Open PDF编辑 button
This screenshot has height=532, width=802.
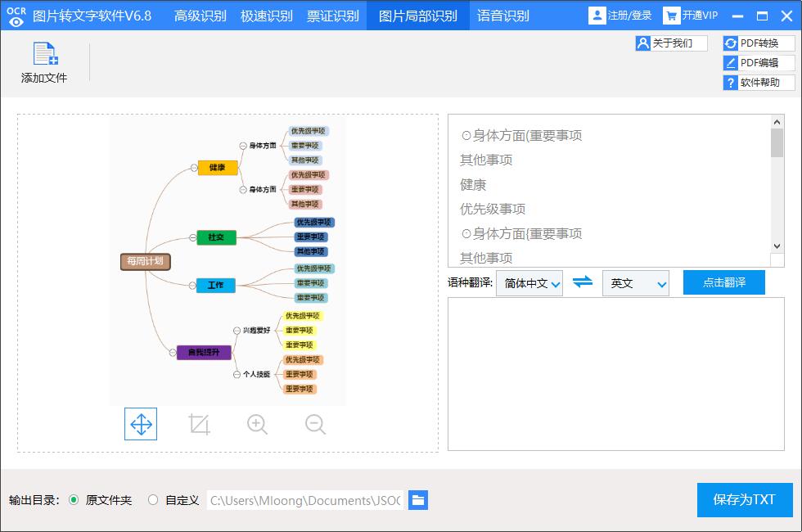coord(759,63)
